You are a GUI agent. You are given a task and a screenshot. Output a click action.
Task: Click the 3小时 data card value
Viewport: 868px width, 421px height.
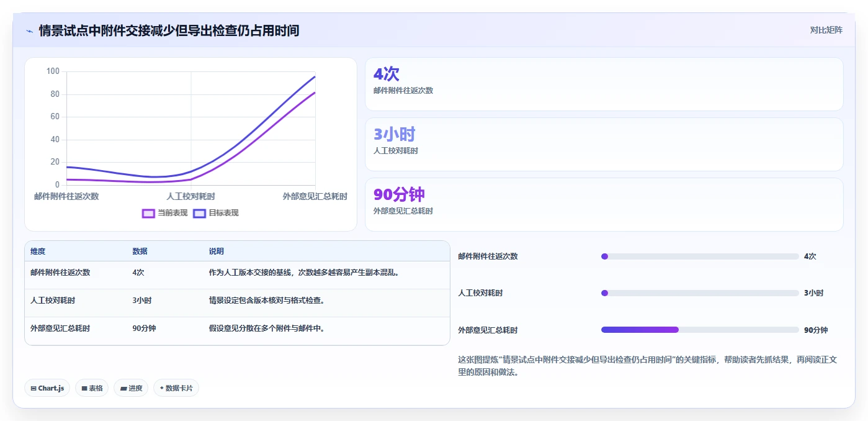[394, 134]
